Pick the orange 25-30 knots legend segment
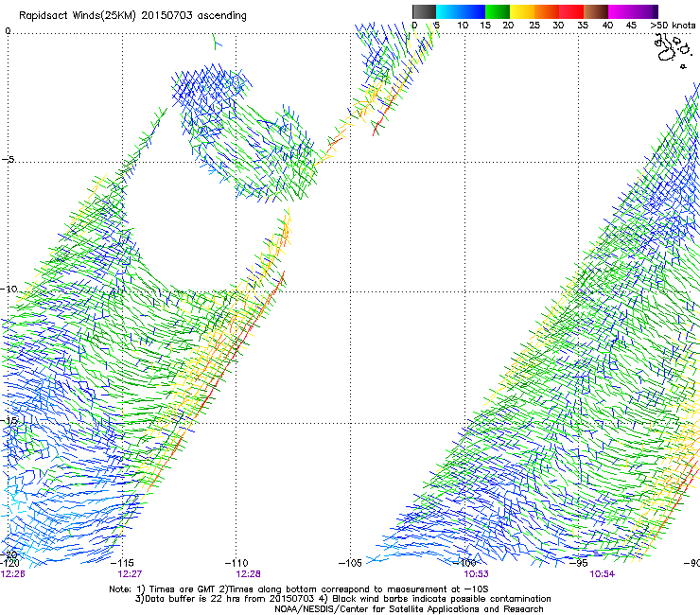 click(547, 11)
